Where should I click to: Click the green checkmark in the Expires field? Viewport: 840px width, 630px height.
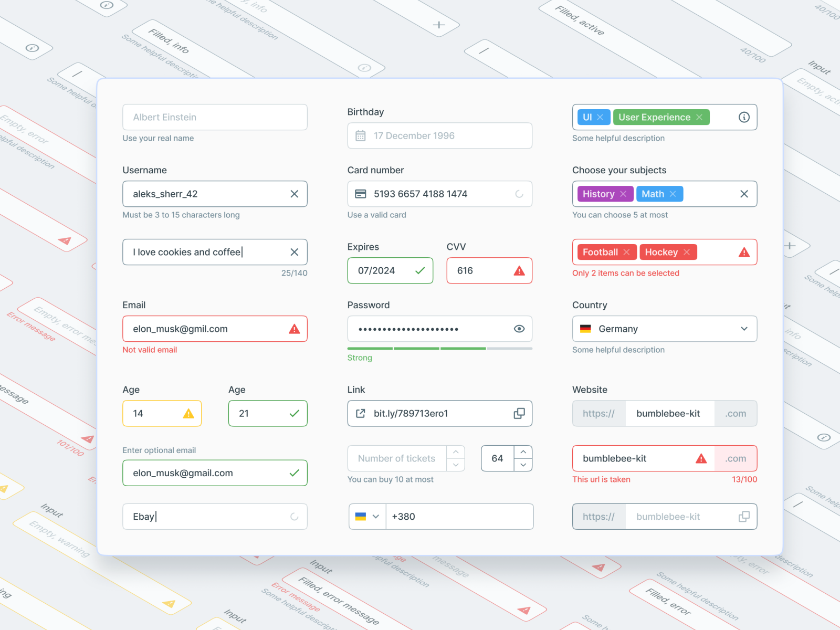point(419,270)
